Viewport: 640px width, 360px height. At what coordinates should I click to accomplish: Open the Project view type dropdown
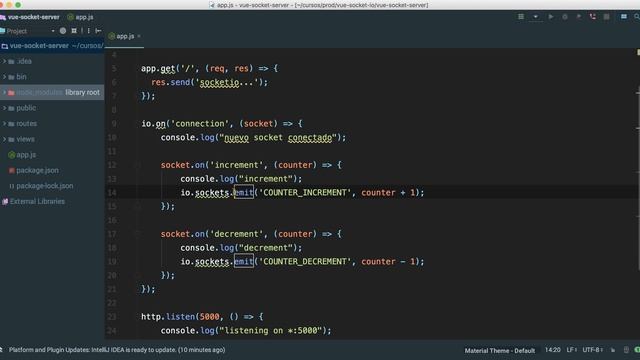[x=53, y=31]
